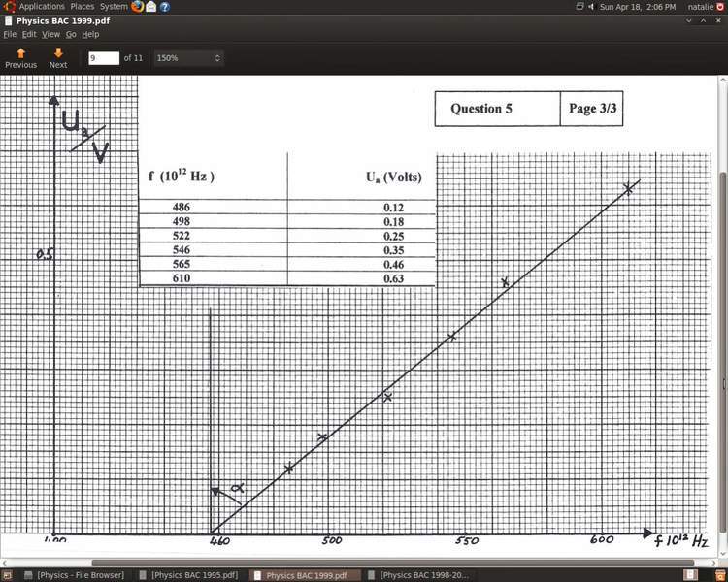Open the System menu
728x582 pixels.
[114, 7]
